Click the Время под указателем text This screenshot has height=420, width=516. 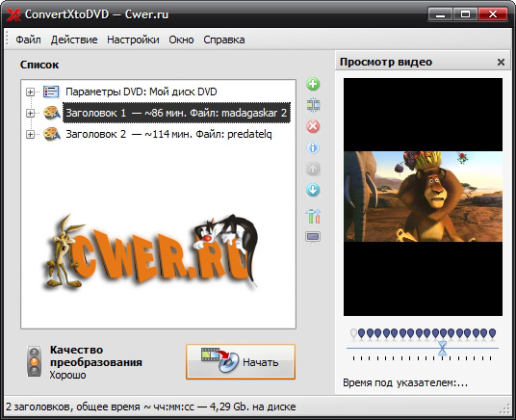click(x=405, y=382)
